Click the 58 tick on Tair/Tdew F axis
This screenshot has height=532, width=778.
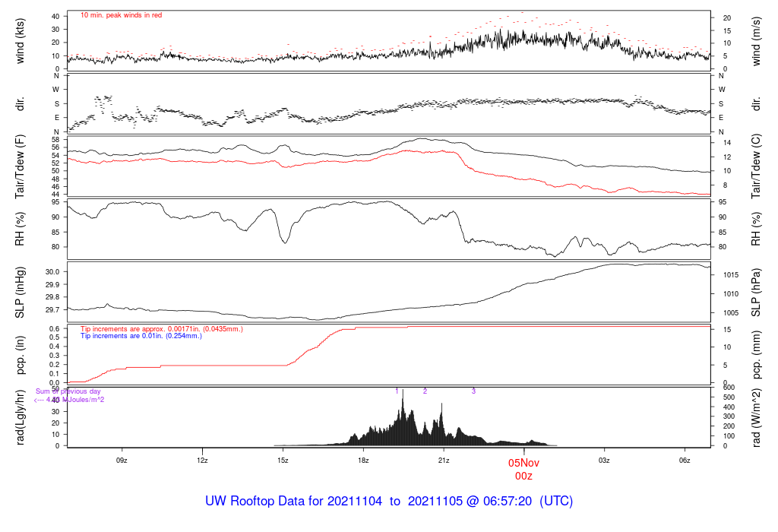tap(55, 139)
